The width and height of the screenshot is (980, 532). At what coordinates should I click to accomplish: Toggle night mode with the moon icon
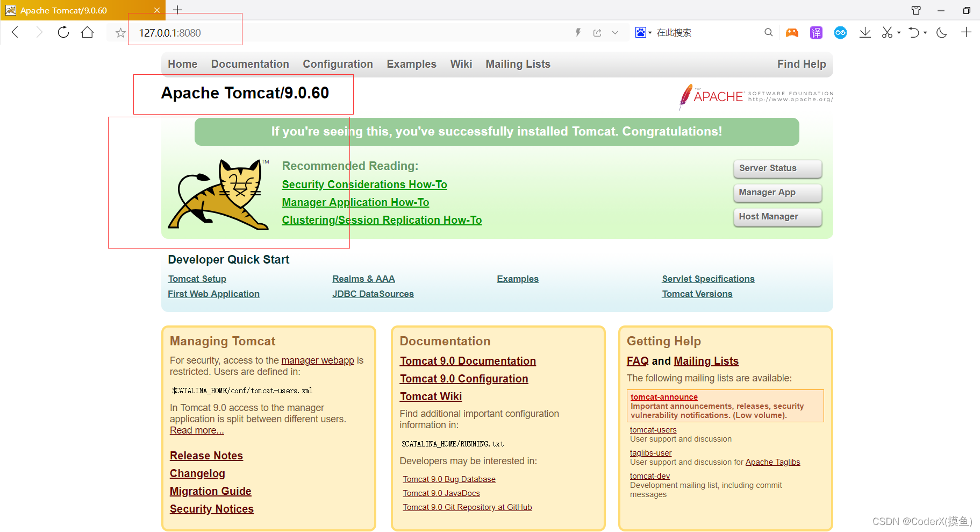[941, 32]
